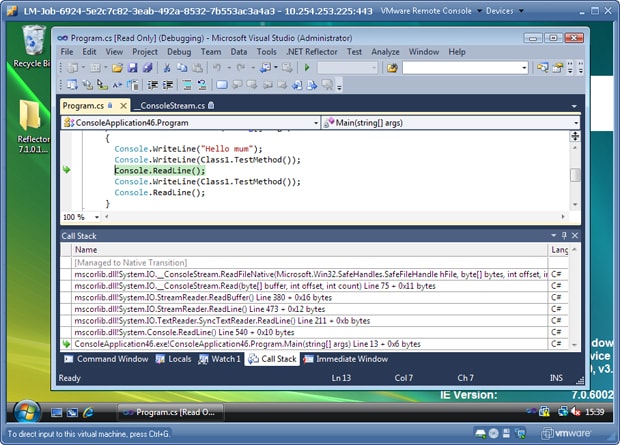The height and width of the screenshot is (445, 620).
Task: Click the Toggle Bookmark icon
Action: 222,85
